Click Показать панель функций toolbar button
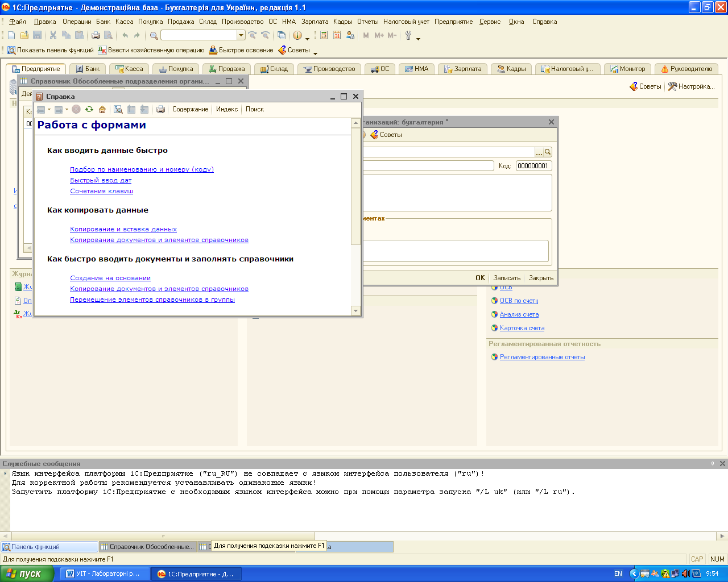 [x=50, y=50]
